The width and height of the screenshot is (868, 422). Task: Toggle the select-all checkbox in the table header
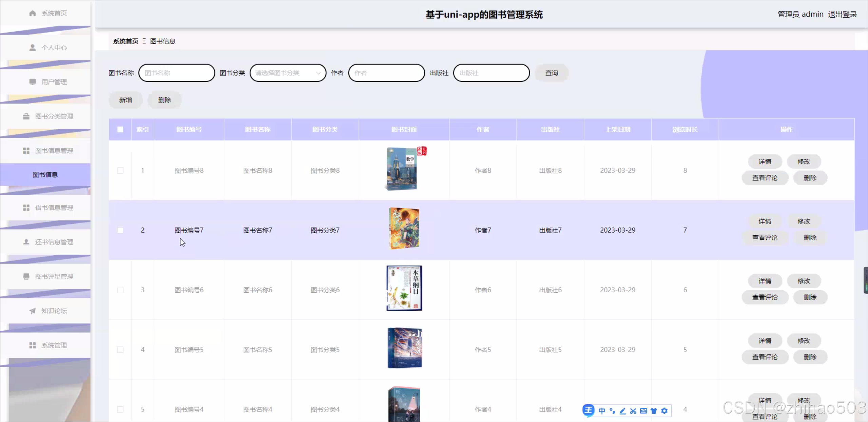coord(120,129)
